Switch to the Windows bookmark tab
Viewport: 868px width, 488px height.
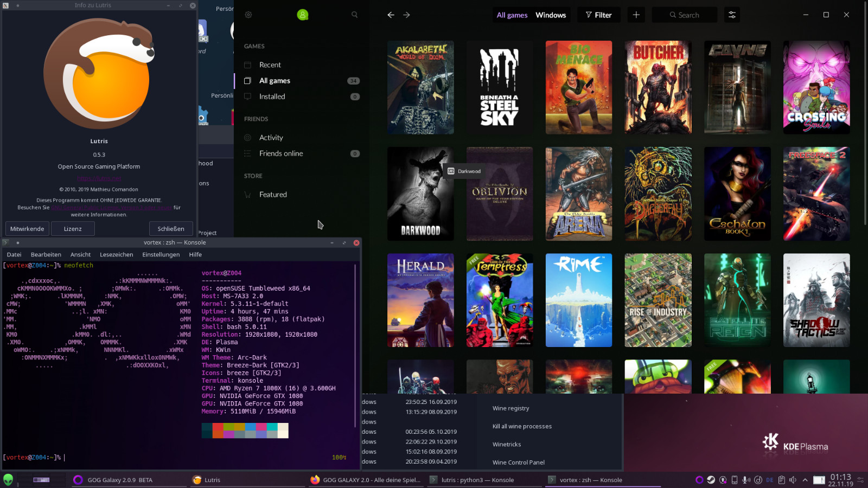(x=551, y=15)
